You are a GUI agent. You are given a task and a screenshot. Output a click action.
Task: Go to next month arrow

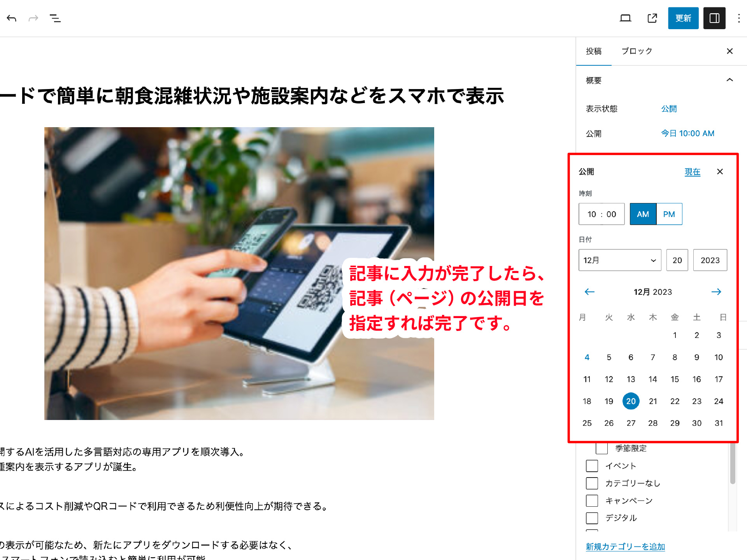tap(716, 292)
